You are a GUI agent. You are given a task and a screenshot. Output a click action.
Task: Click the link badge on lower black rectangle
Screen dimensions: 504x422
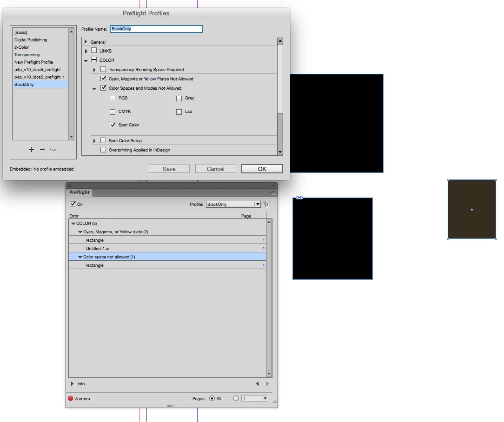299,198
